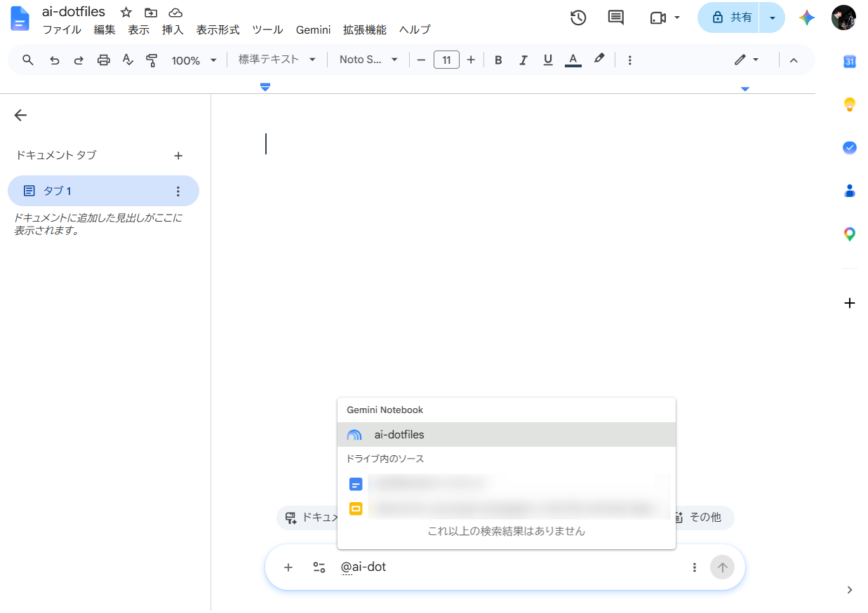This screenshot has width=868, height=613.
Task: Run spelling and grammar check
Action: [x=128, y=60]
